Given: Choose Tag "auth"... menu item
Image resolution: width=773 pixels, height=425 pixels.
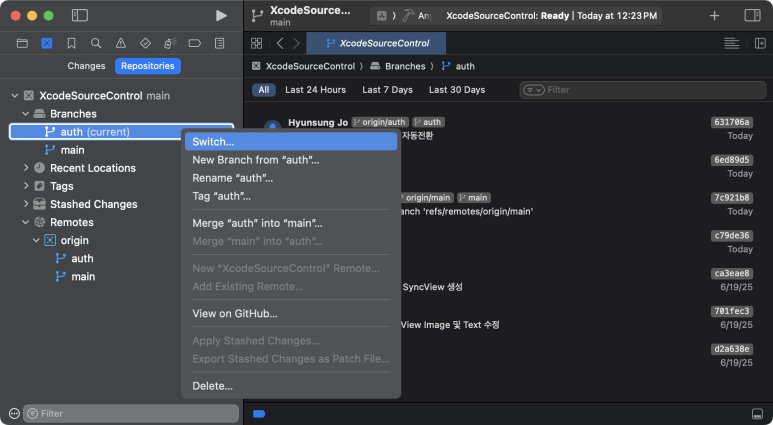Looking at the screenshot, I should 291,196.
